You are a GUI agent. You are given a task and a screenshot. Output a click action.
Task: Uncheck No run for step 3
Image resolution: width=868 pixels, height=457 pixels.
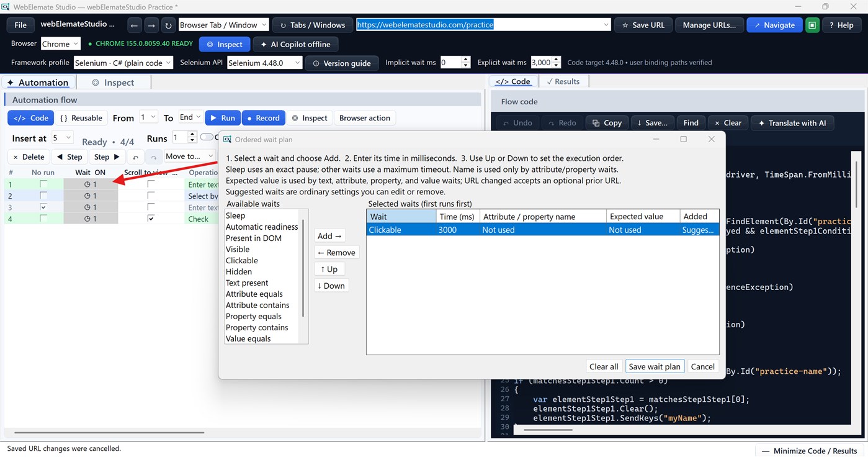[x=43, y=207]
